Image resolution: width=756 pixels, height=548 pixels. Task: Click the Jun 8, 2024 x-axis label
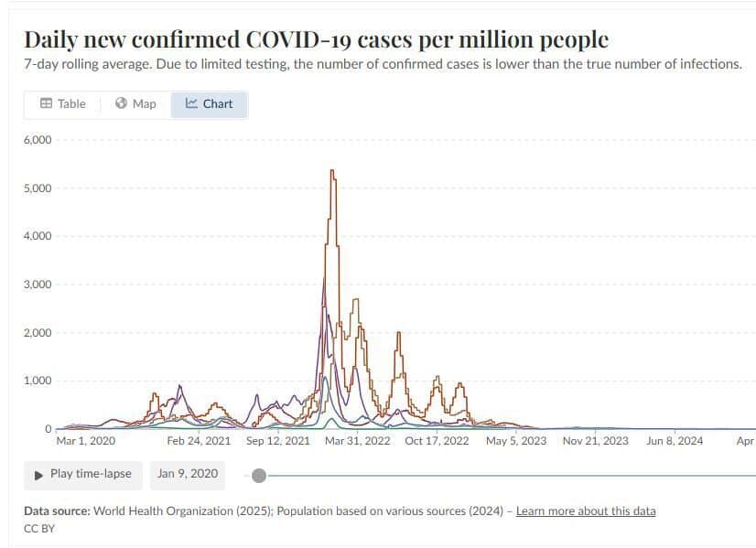(675, 441)
